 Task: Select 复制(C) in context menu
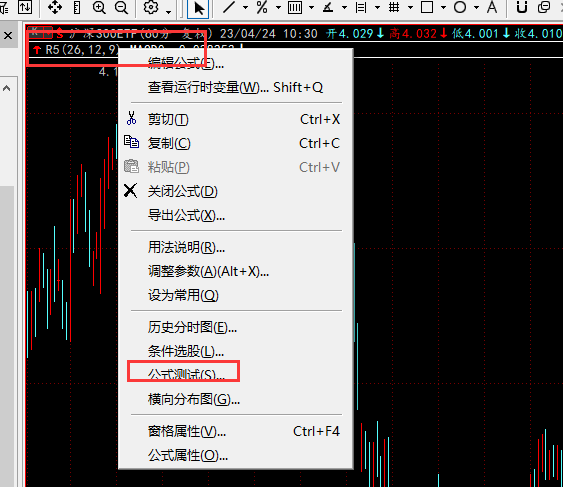click(x=236, y=143)
